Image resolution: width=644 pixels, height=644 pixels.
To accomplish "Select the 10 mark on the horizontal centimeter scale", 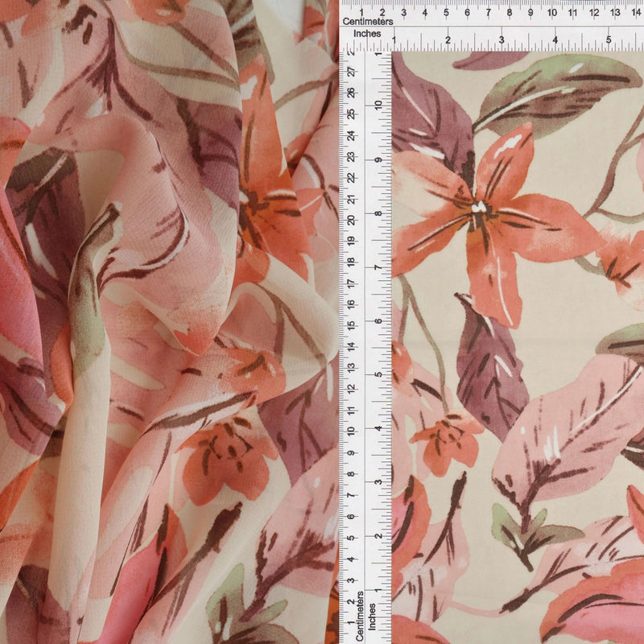I will pos(551,13).
